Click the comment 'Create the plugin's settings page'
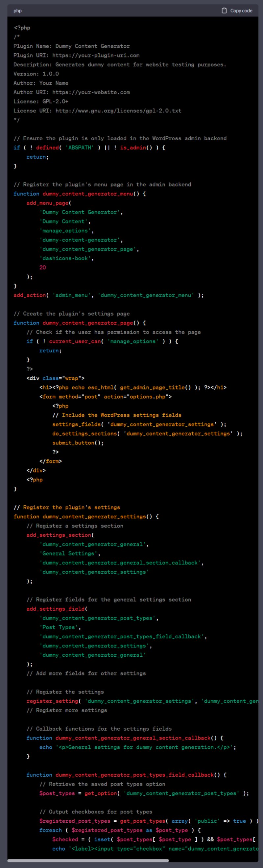This screenshot has width=263, height=868. click(71, 314)
